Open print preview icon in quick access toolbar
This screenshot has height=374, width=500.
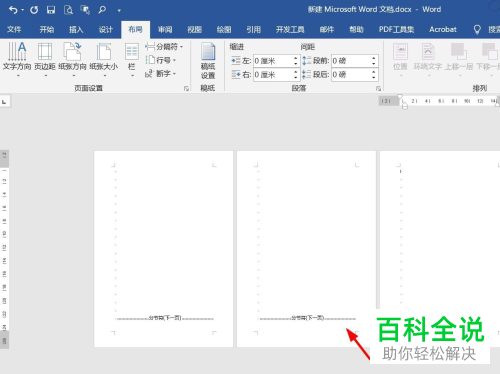coord(68,10)
